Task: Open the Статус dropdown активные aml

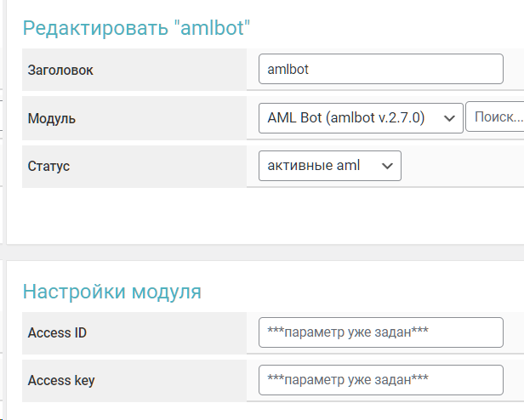Action: (329, 166)
